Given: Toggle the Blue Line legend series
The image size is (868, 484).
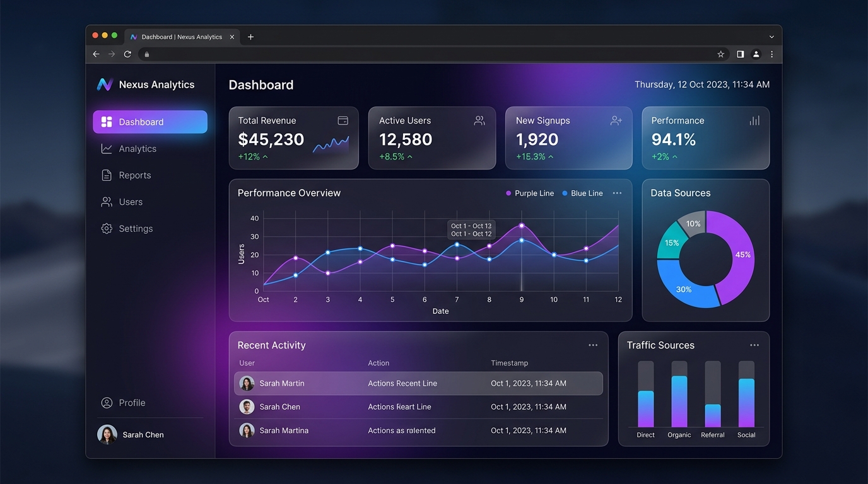Looking at the screenshot, I should (582, 193).
